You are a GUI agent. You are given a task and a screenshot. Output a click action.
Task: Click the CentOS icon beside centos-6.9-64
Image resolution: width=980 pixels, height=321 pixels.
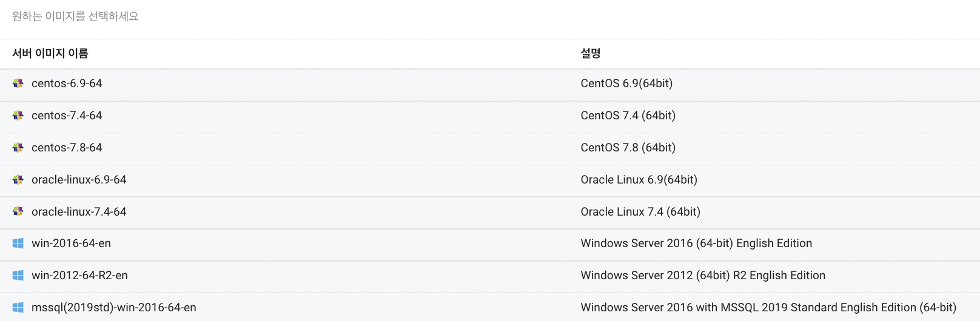click(x=18, y=84)
